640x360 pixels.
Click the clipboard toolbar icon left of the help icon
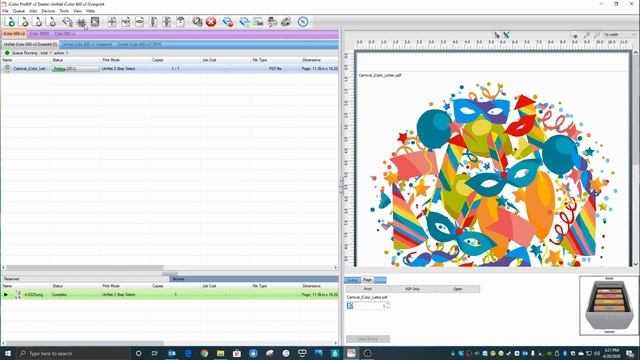click(180, 22)
